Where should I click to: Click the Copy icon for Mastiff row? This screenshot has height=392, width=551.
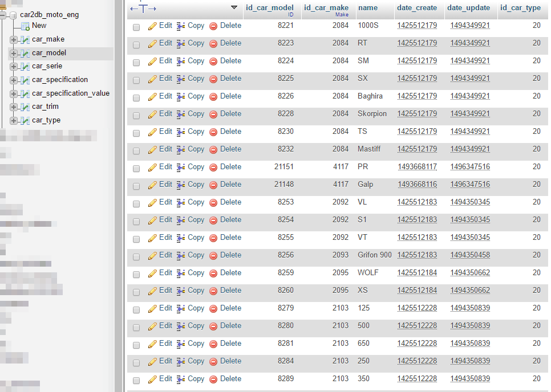pos(181,150)
